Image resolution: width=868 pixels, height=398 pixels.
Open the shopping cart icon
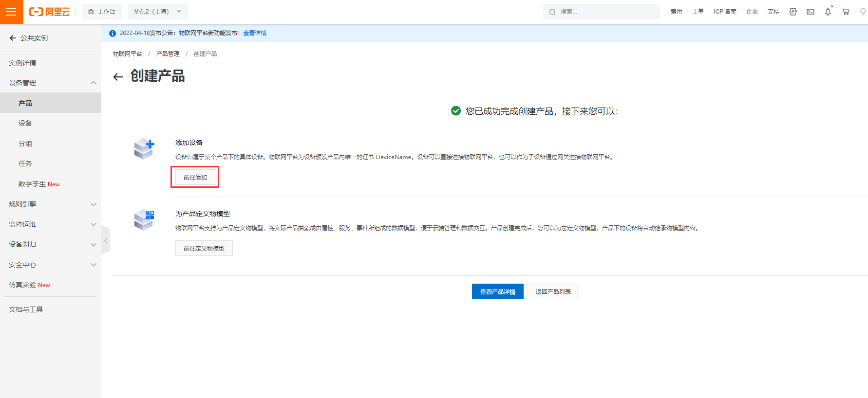[x=846, y=12]
